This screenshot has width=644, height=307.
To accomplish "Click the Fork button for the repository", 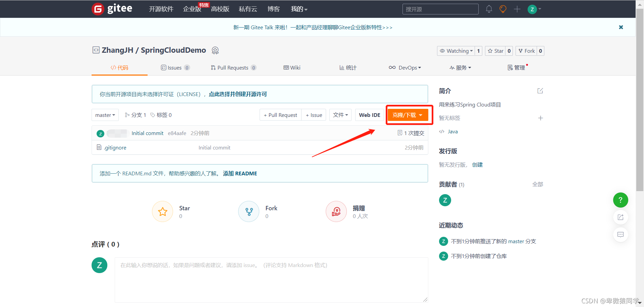I will tap(526, 51).
